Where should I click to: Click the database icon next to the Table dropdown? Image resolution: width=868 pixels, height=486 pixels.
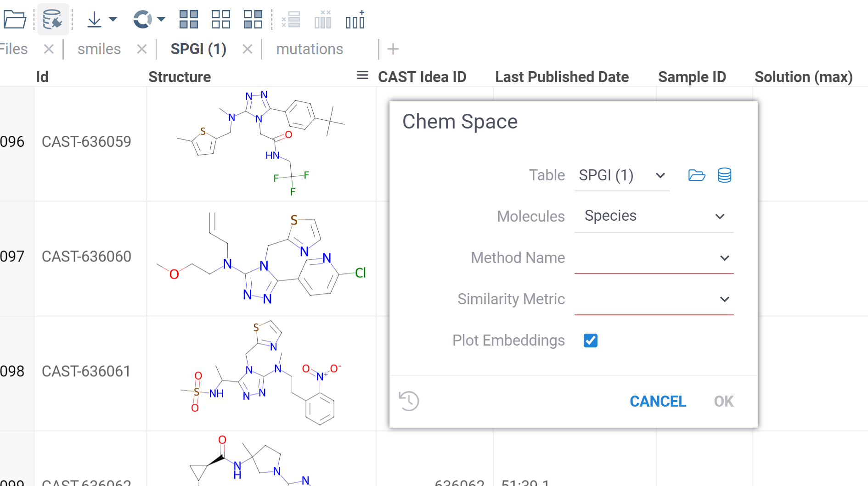(724, 175)
